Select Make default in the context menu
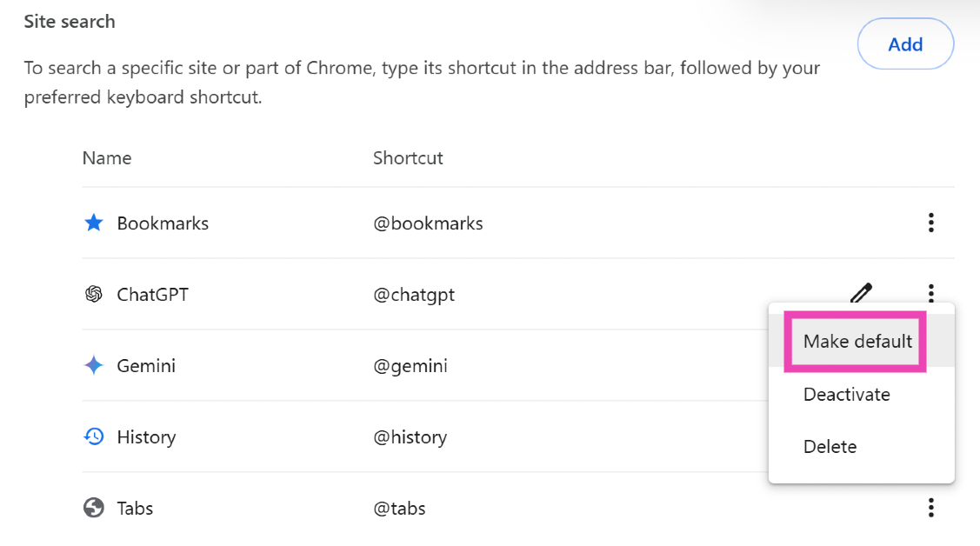Viewport: 980px width, 546px height. click(857, 342)
